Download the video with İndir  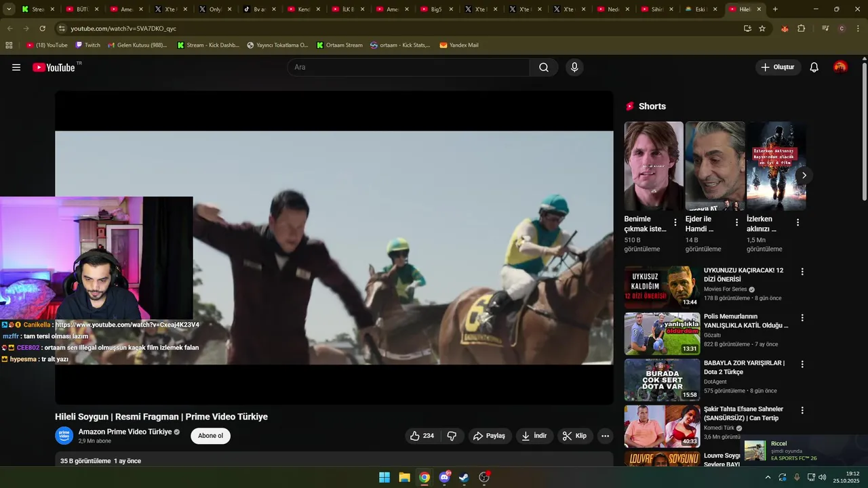coord(534,436)
